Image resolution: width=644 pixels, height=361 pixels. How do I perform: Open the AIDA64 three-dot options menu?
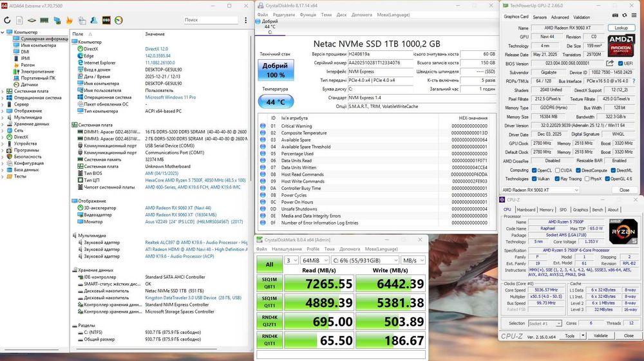[245, 20]
